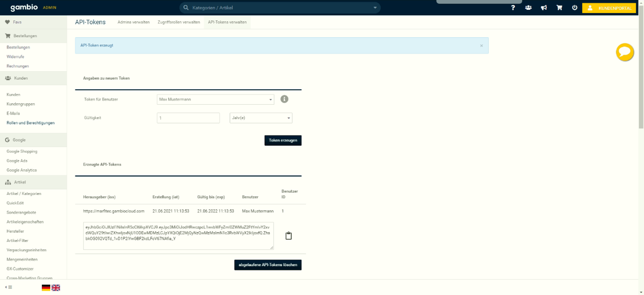This screenshot has width=644, height=295.
Task: Click the Gültigkeit number input field
Action: [x=188, y=118]
